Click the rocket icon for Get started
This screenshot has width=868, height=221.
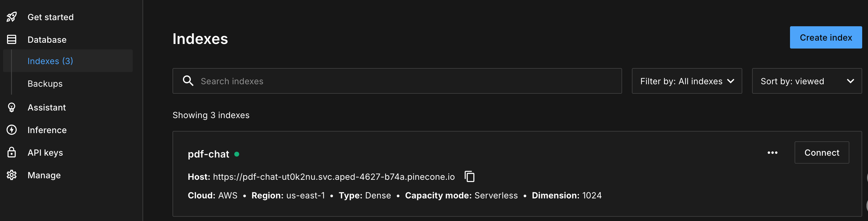(12, 17)
